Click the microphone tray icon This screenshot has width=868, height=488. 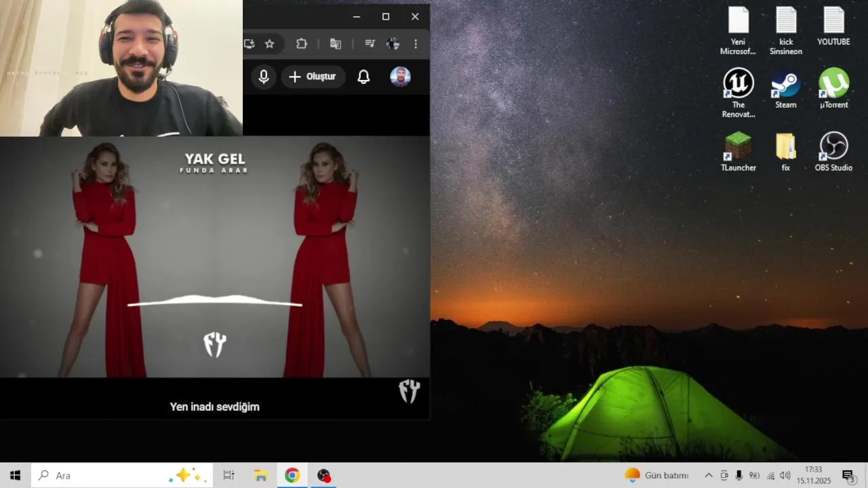tap(739, 475)
